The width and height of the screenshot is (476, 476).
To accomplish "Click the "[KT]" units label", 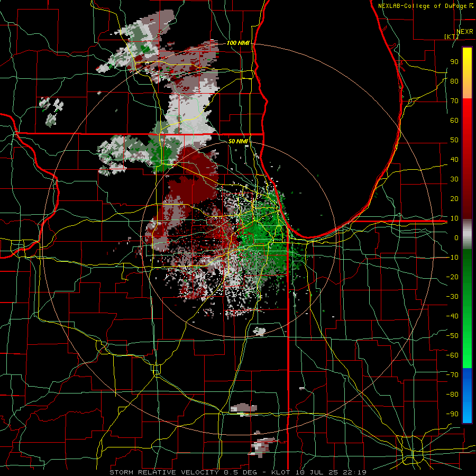I will (452, 36).
